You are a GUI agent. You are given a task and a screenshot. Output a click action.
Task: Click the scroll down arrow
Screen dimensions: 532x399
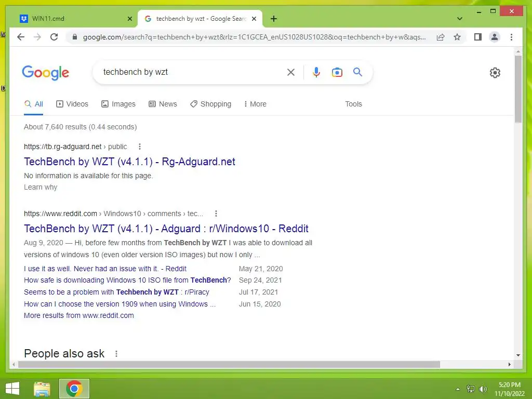[518, 355]
